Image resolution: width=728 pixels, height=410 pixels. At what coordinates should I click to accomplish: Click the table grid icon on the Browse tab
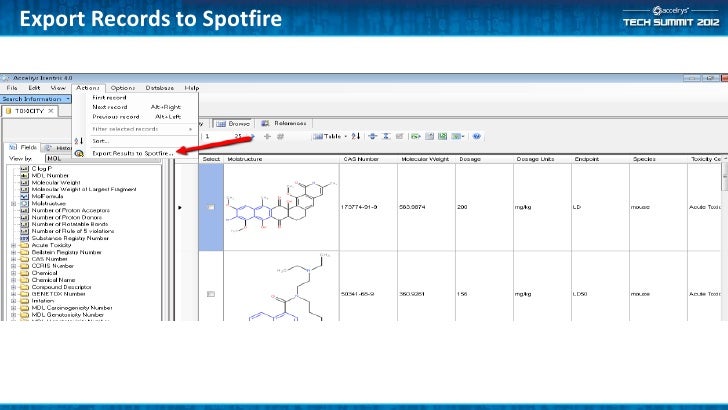pos(221,124)
